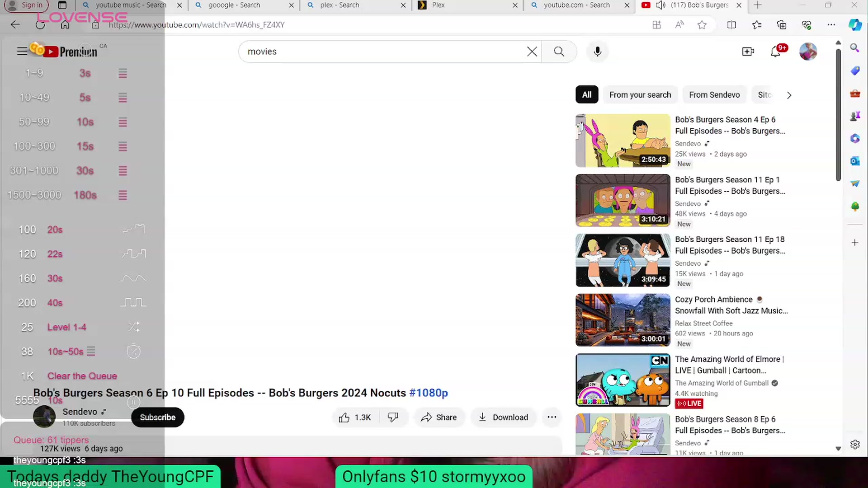Open the browser home page
Screen dimensions: 868x488
coord(65,25)
